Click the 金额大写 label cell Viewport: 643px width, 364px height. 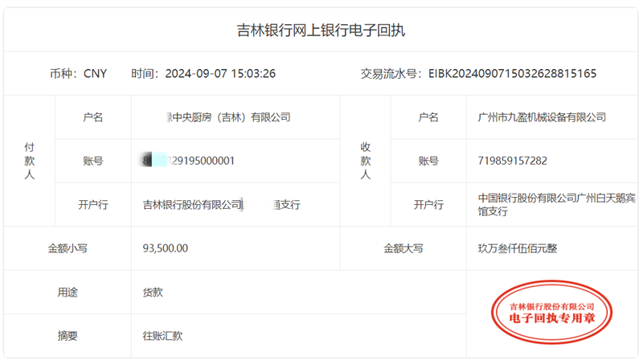coord(403,248)
